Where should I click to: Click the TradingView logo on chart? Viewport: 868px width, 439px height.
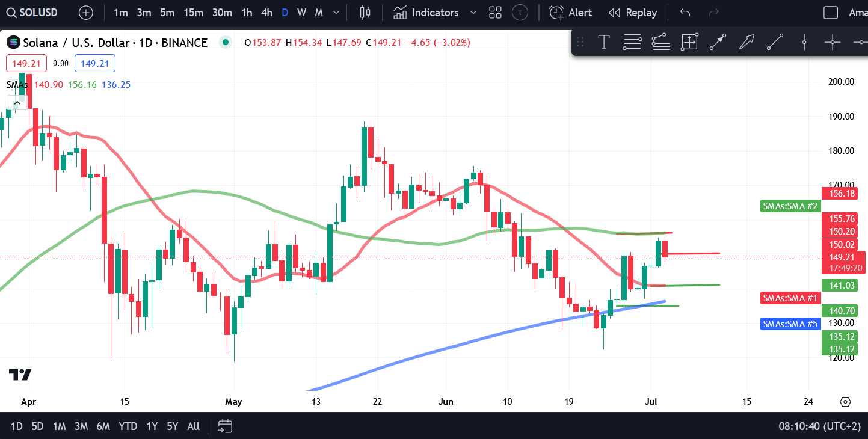click(x=20, y=375)
